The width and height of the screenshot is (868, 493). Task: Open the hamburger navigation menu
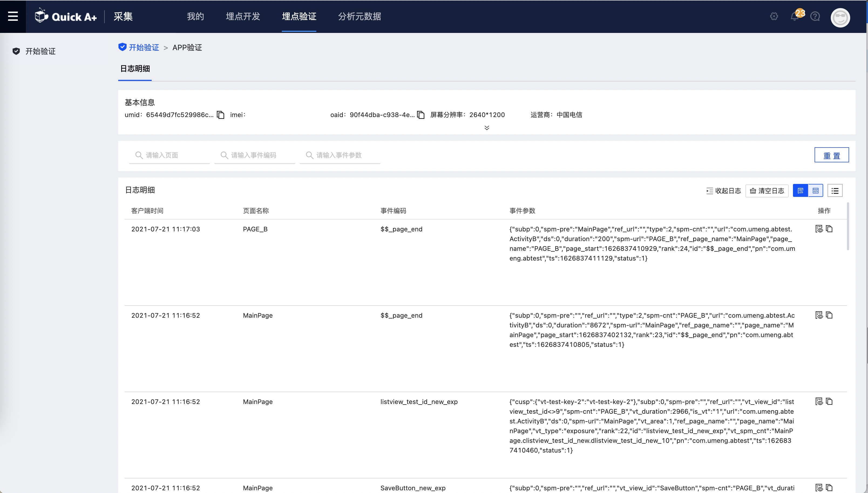pyautogui.click(x=13, y=16)
